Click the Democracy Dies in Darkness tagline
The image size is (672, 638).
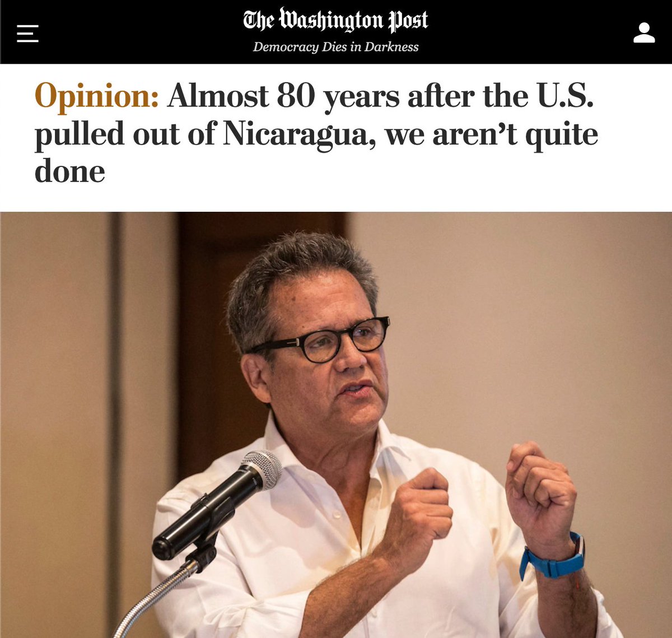pyautogui.click(x=335, y=47)
